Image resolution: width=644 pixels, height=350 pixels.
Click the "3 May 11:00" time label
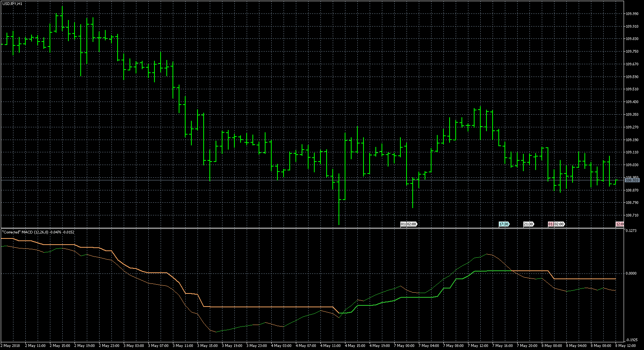click(x=183, y=346)
